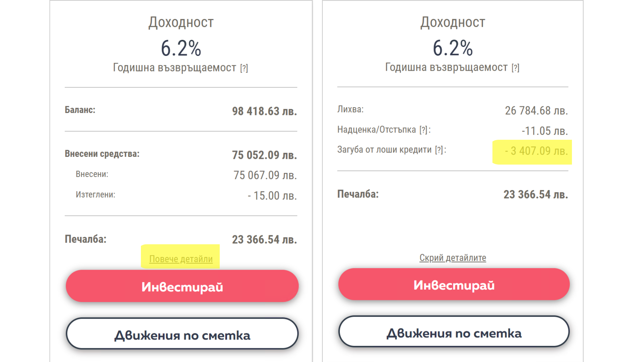The height and width of the screenshot is (362, 644).
Task: Select the Изтеглени amount -15.00 лв.
Action: click(x=272, y=195)
